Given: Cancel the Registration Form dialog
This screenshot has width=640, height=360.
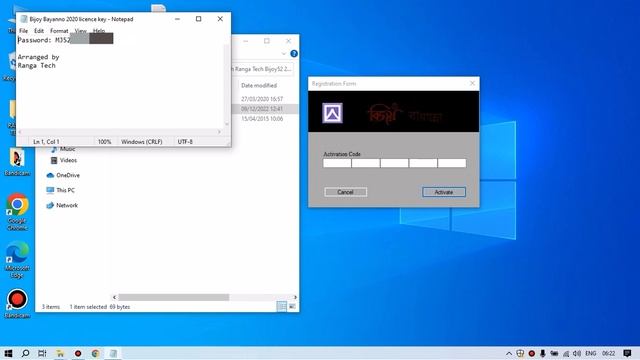Looking at the screenshot, I should pos(345,192).
